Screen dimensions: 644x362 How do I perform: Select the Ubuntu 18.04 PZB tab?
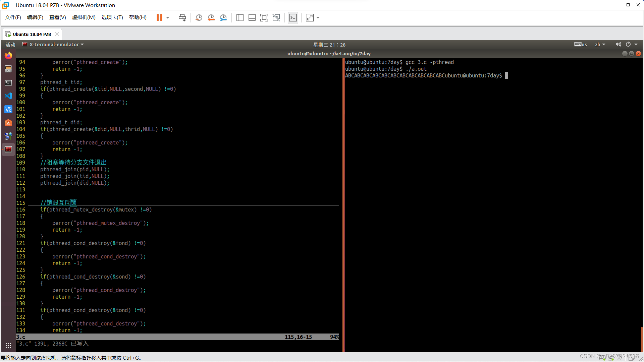tap(32, 34)
